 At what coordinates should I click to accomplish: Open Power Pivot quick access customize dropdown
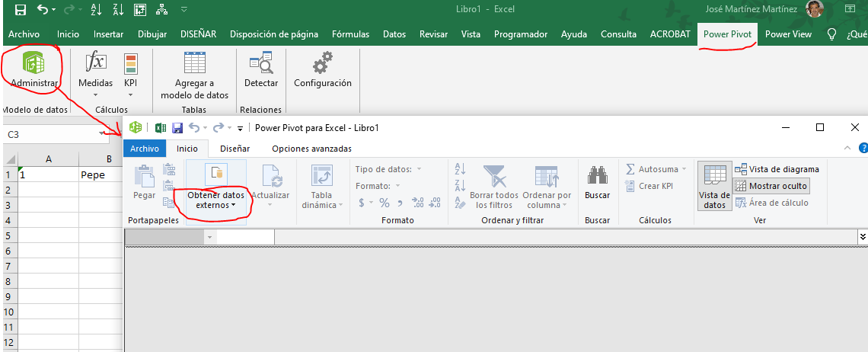point(241,128)
